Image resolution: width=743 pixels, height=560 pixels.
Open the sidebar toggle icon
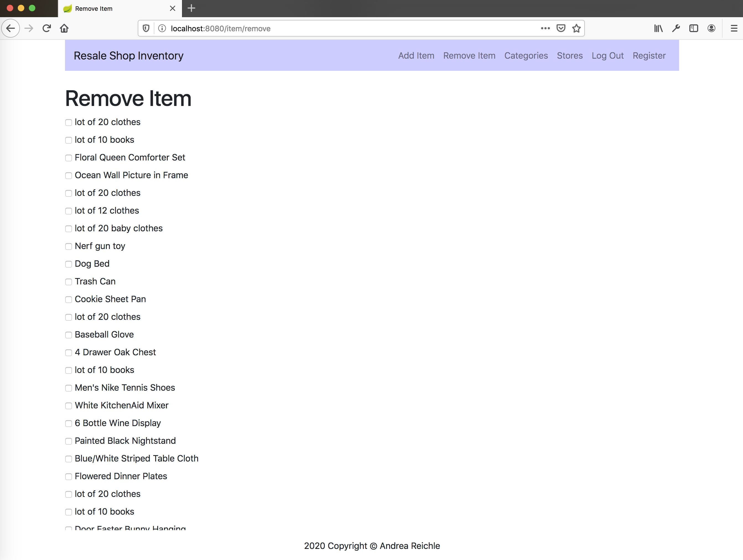(694, 28)
